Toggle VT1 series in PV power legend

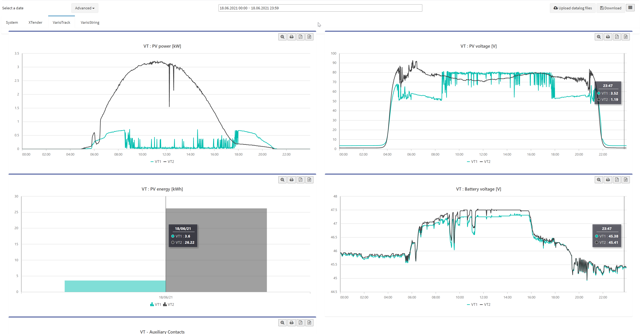(x=156, y=162)
